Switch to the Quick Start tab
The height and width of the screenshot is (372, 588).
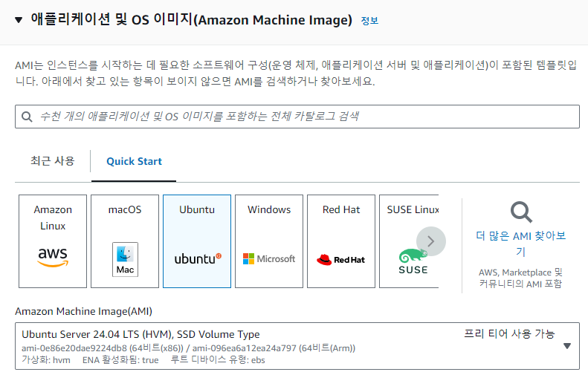[x=134, y=161]
